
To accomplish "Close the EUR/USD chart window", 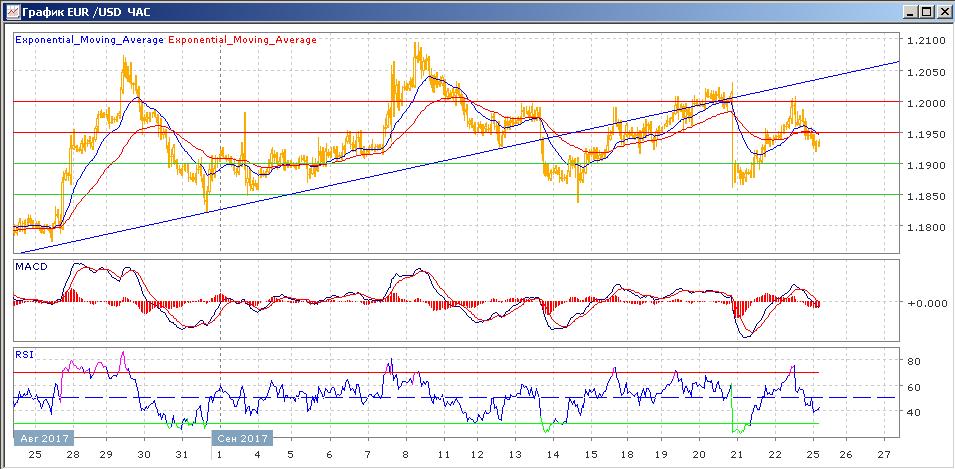I will 942,11.
